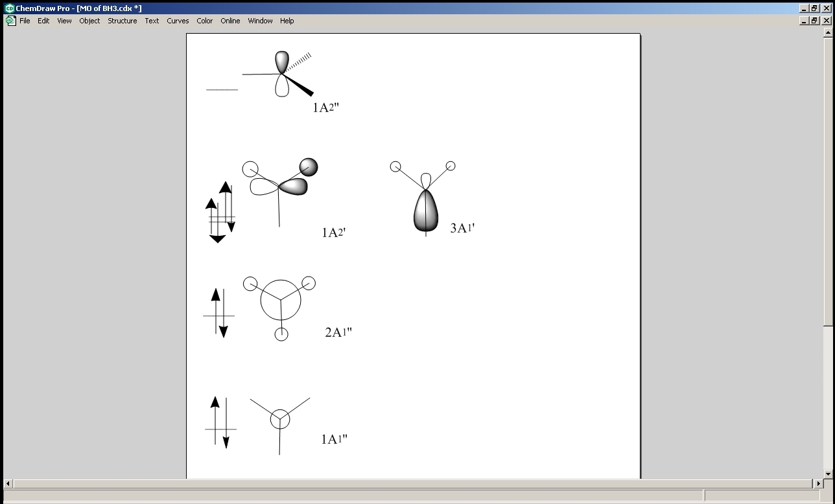Viewport: 835px width, 504px height.
Task: Click horizontal scrollbar right arrow
Action: (x=818, y=483)
